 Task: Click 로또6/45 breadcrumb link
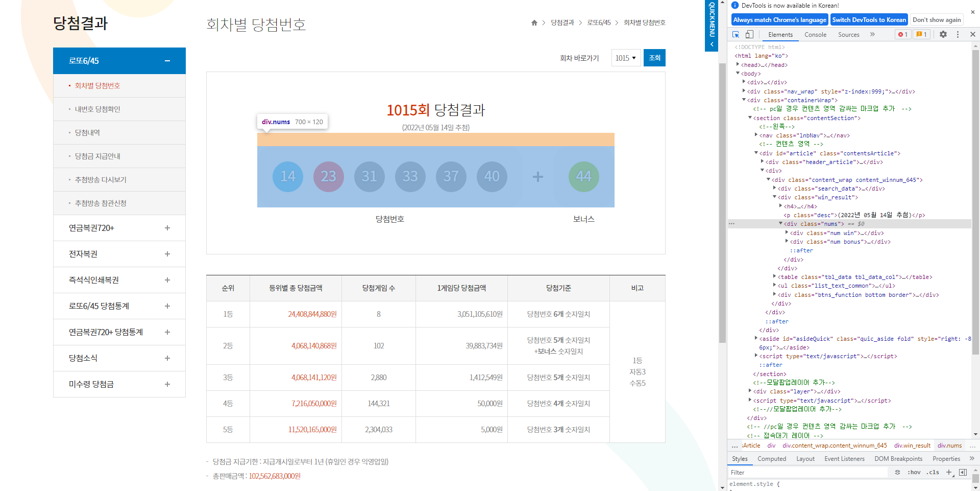point(599,22)
